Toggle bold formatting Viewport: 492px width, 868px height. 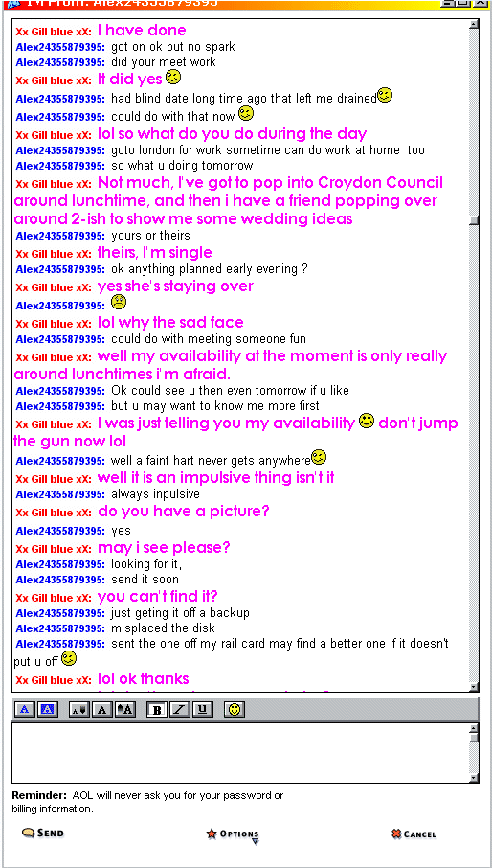point(156,709)
